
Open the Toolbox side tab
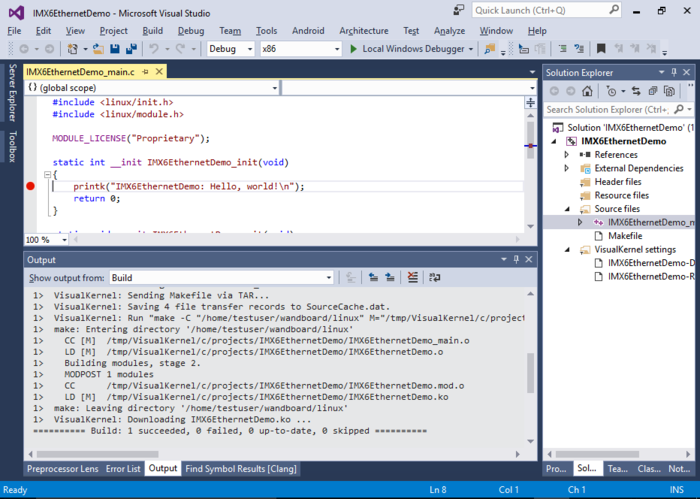pos(12,146)
